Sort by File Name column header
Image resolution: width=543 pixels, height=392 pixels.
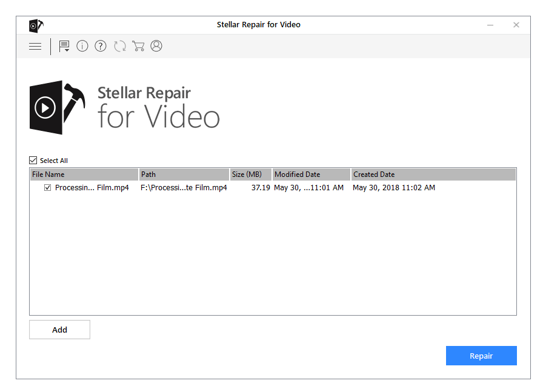[x=84, y=174]
